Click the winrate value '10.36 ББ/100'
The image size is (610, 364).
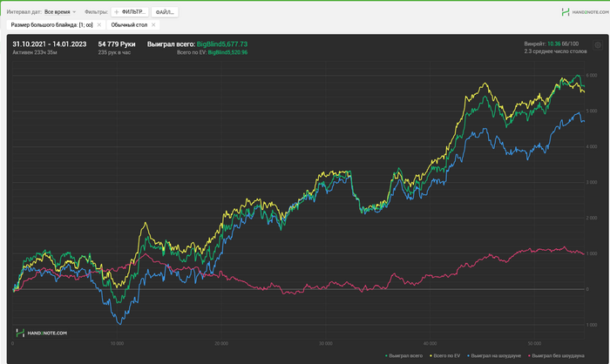(x=563, y=44)
